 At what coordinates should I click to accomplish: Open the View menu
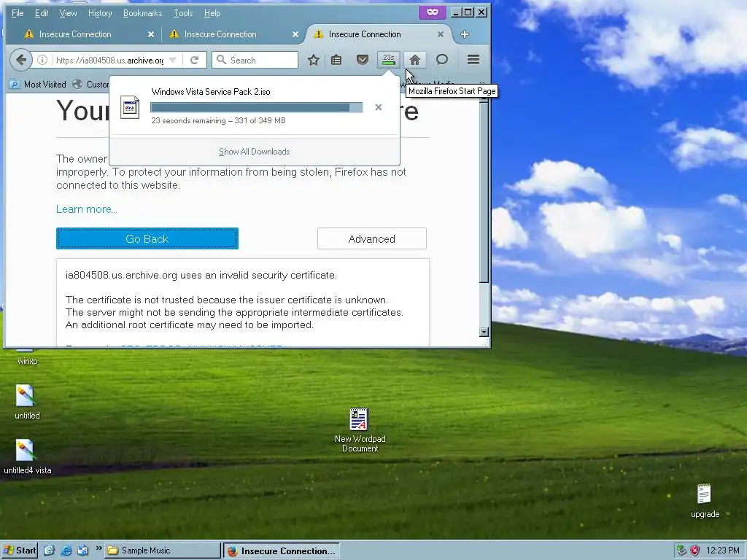pyautogui.click(x=68, y=13)
